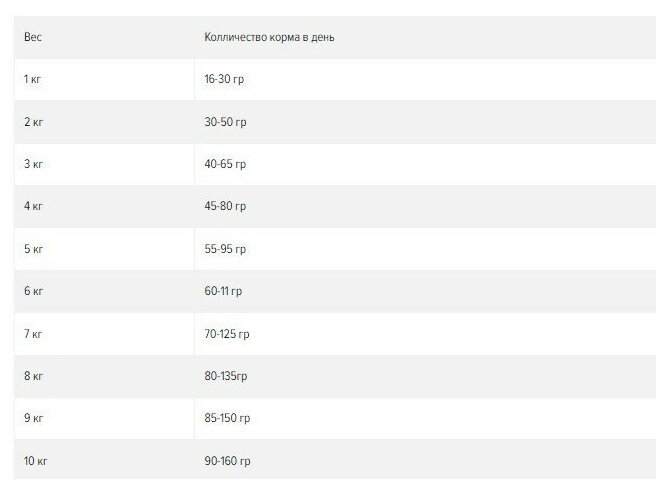Select the "3 кг" row label

click(x=33, y=164)
